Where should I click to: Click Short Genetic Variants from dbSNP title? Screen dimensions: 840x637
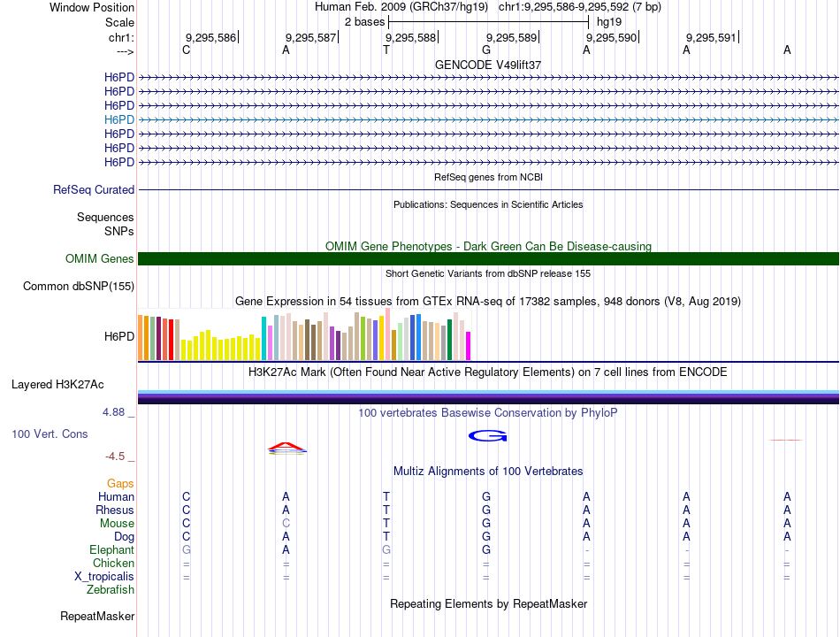point(488,273)
